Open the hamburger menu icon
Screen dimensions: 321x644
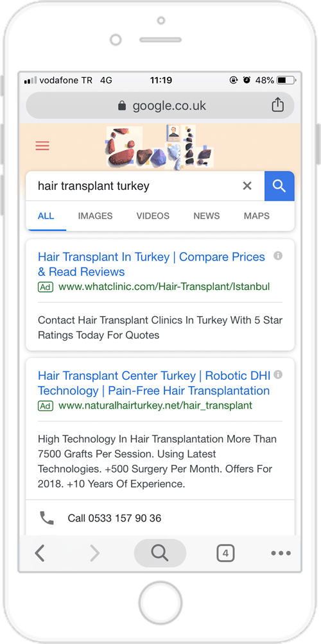click(x=42, y=146)
